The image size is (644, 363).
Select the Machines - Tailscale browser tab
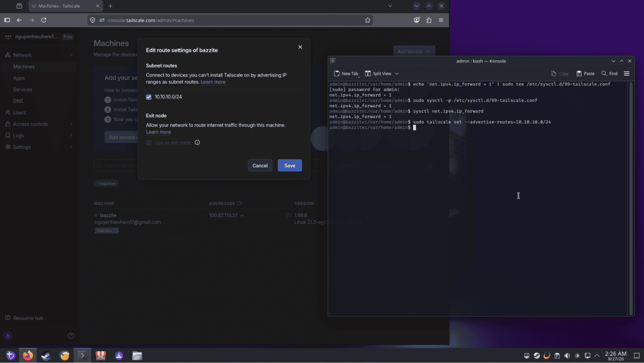(x=66, y=6)
